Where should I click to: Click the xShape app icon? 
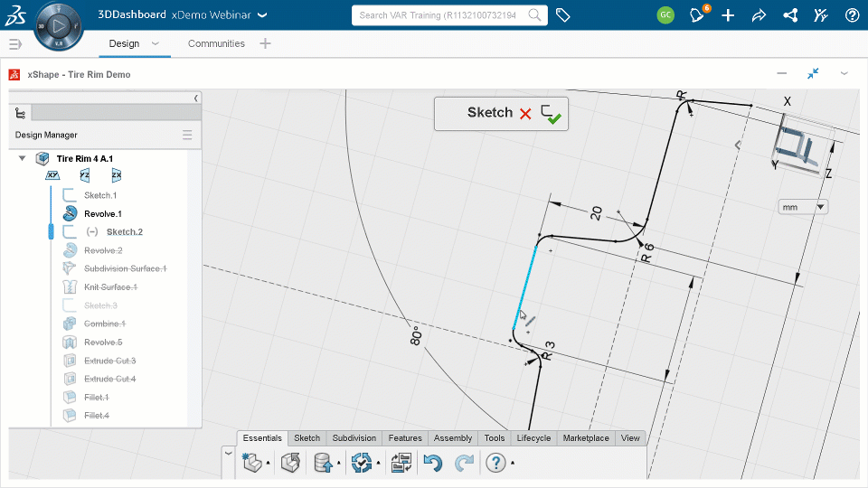14,75
